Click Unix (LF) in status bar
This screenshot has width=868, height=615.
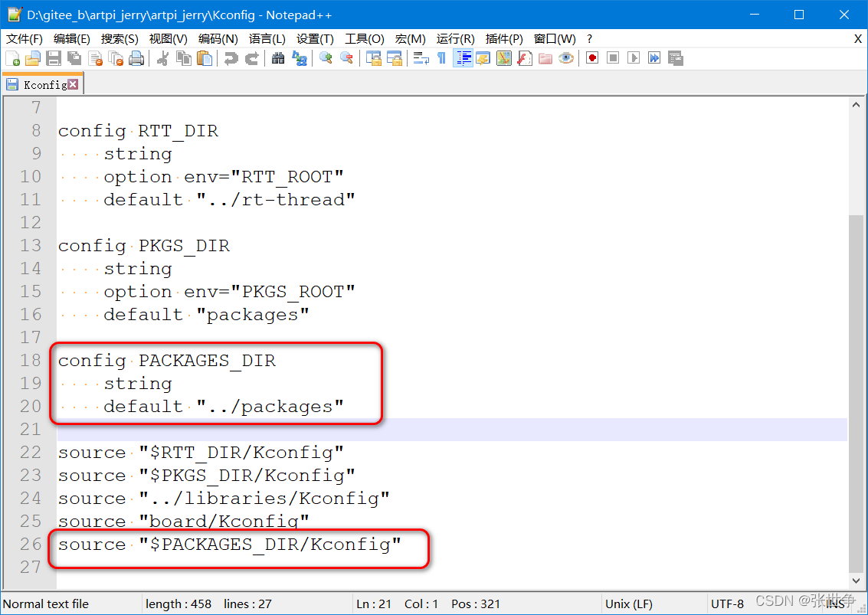(x=629, y=604)
